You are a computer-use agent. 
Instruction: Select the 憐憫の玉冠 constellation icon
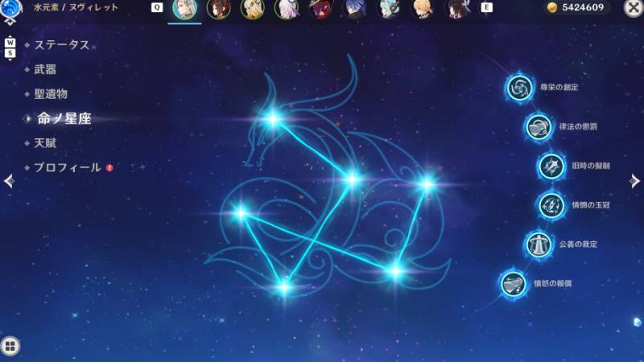(x=551, y=205)
